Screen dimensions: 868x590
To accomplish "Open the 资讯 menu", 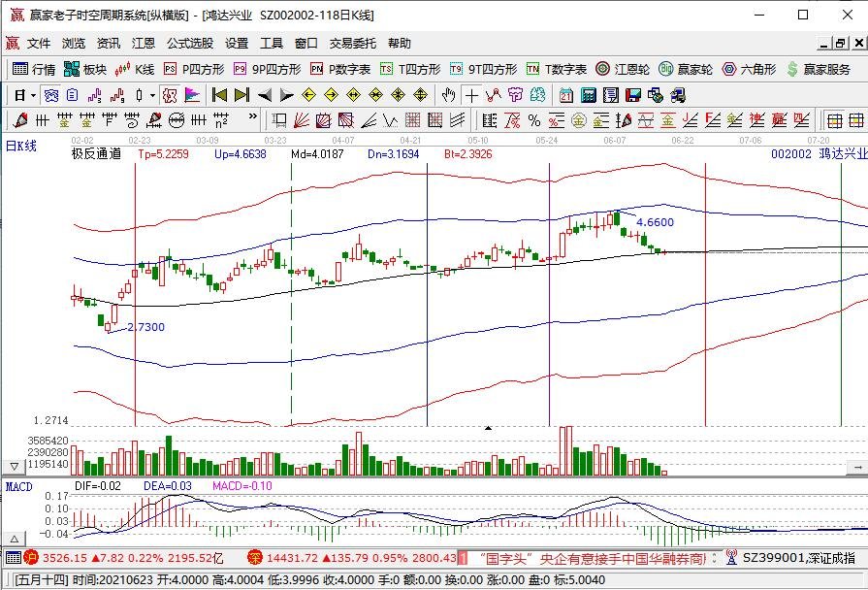I will (109, 44).
